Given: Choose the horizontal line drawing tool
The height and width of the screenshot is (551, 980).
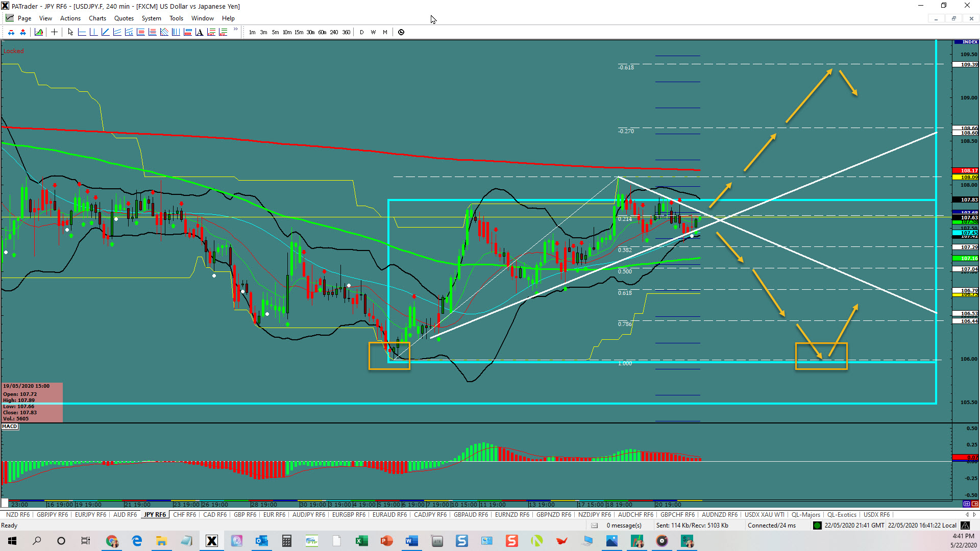Looking at the screenshot, I should pos(82,32).
